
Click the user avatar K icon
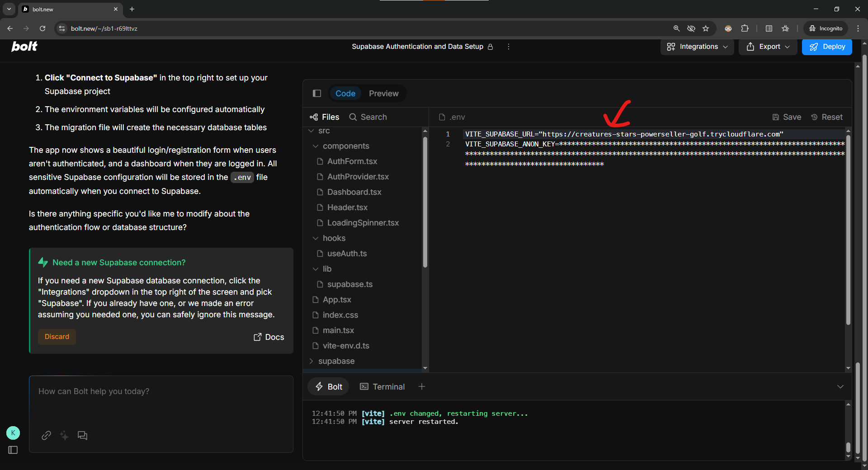[13, 433]
